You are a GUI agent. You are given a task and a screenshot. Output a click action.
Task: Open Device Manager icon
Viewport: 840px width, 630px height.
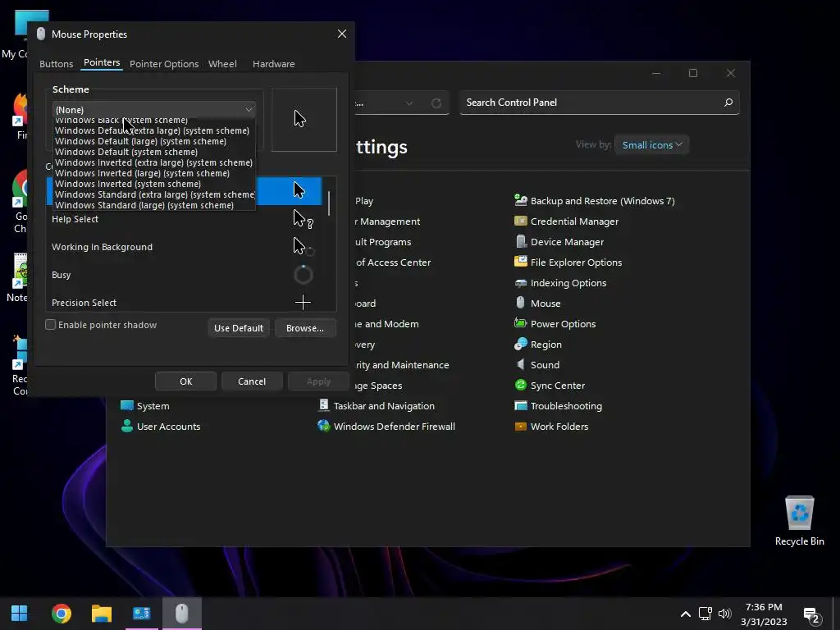[x=520, y=242]
